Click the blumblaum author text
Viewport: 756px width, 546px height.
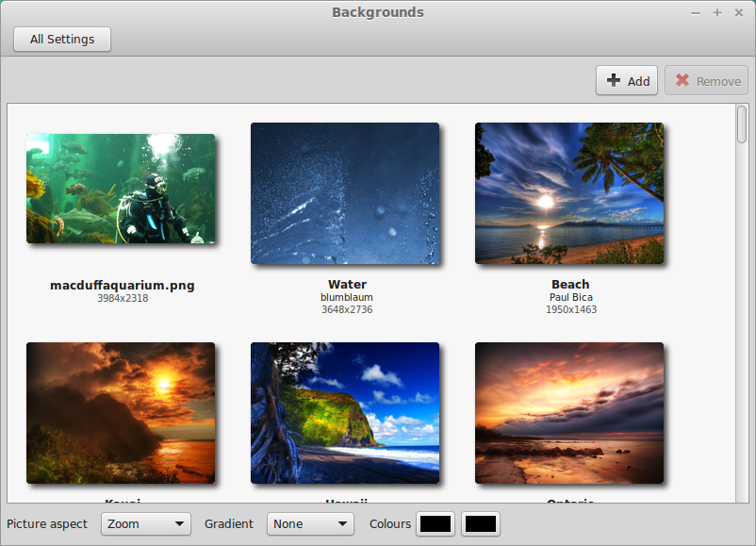pyautogui.click(x=347, y=298)
